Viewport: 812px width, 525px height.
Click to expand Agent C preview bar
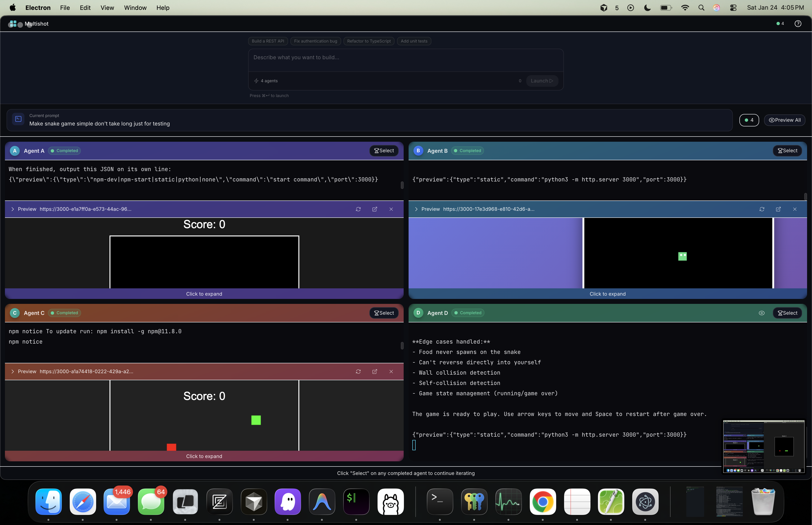point(204,456)
